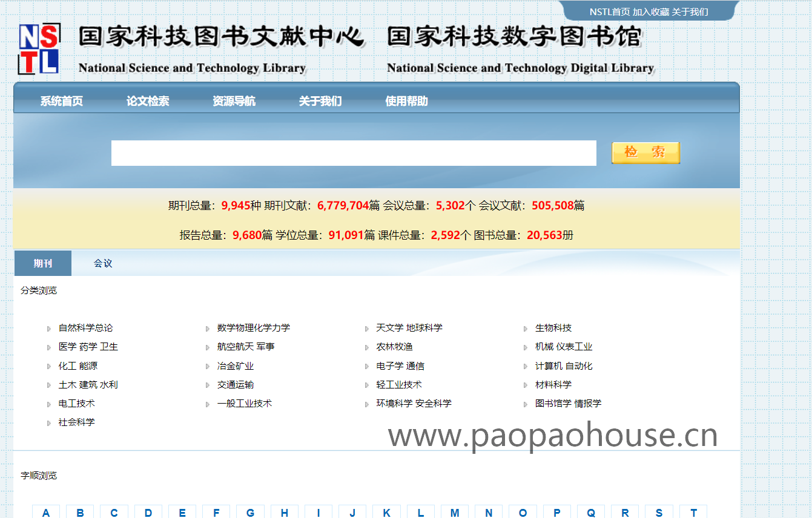Browse the 冶金矿业 category

click(x=236, y=366)
